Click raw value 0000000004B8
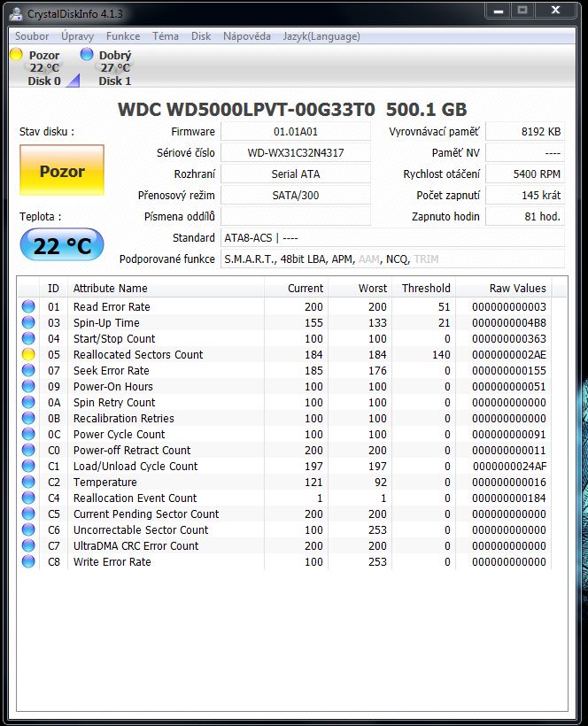 pyautogui.click(x=509, y=323)
